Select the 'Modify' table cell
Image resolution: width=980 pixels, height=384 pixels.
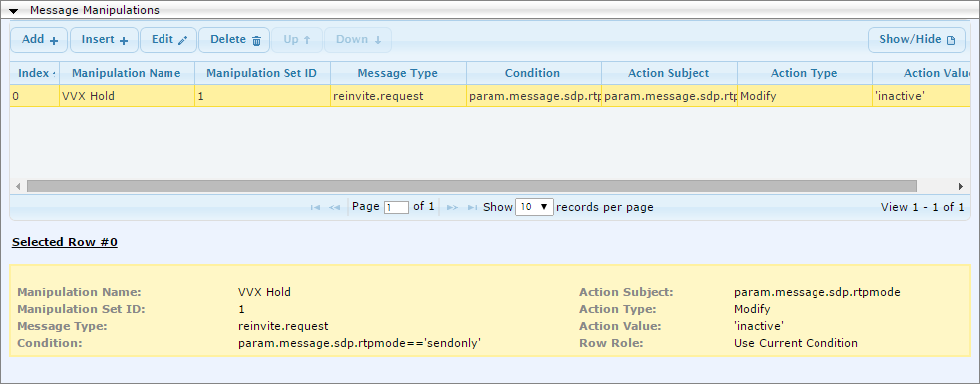[x=805, y=97]
